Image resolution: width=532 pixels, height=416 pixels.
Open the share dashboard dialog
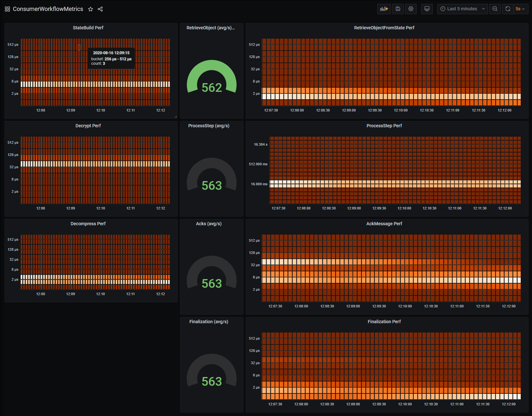[100, 9]
